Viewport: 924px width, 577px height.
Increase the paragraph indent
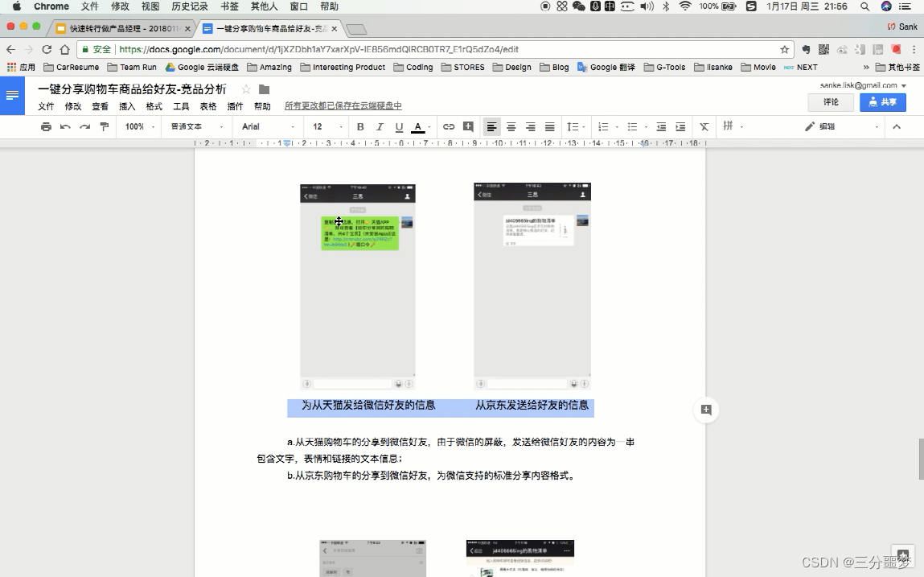[680, 126]
